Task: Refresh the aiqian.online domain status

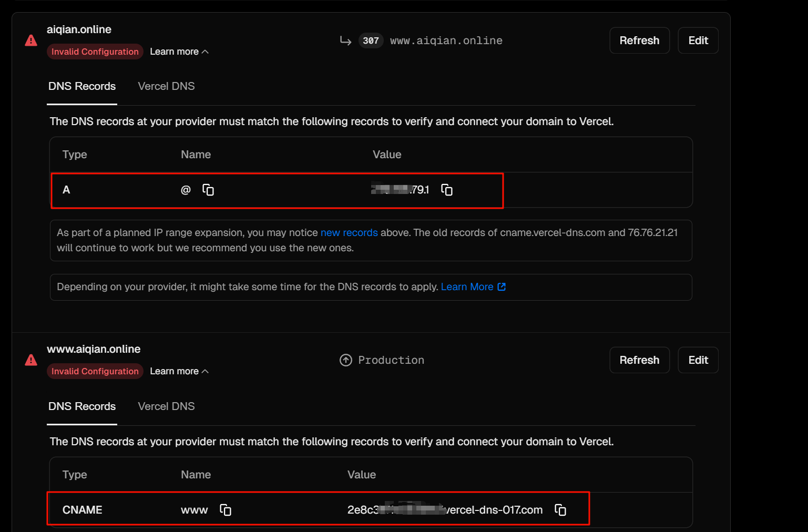Action: click(639, 40)
